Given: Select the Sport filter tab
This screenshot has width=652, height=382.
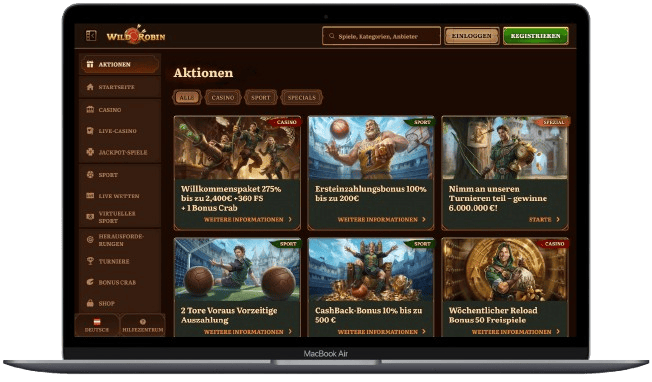Looking at the screenshot, I should coord(261,97).
